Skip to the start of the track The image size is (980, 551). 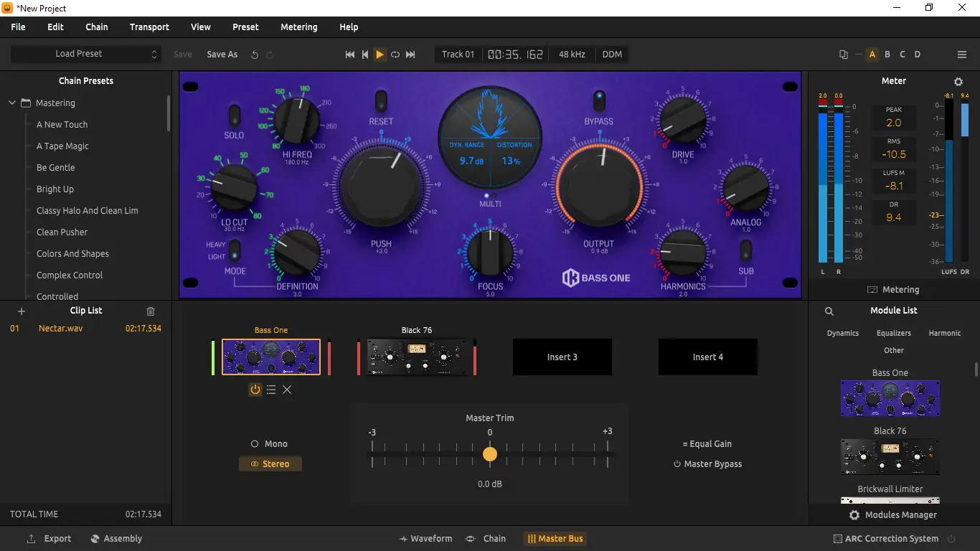point(350,55)
